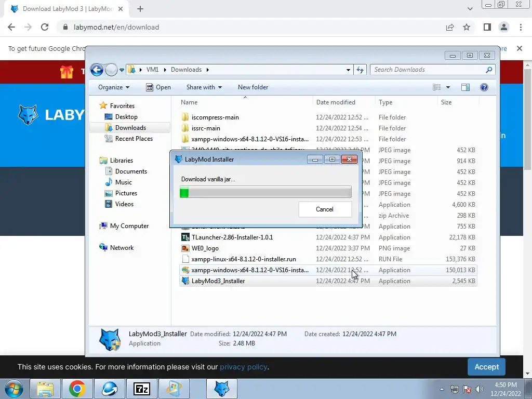
Task: Sort files by Name column header
Action: (x=245, y=102)
